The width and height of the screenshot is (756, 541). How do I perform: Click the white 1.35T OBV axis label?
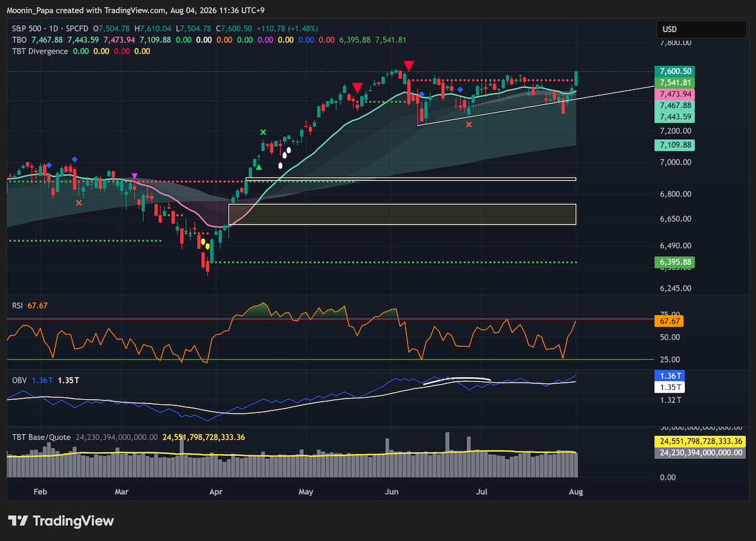point(669,387)
